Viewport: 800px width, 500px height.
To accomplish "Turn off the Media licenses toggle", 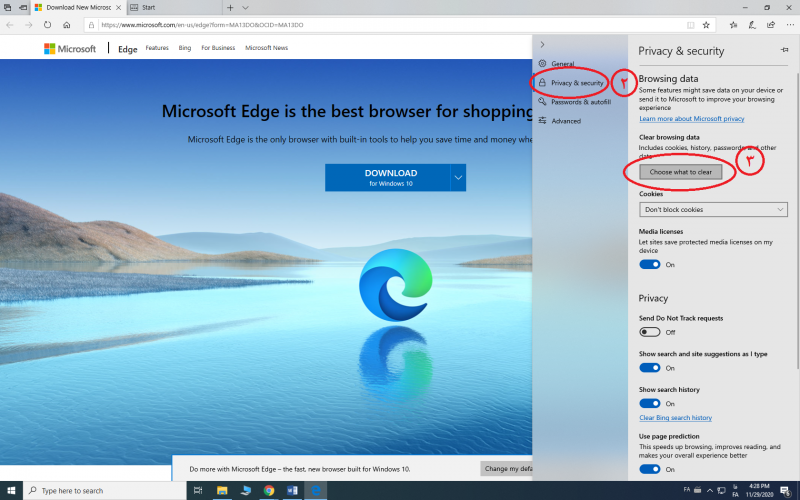I will coord(650,264).
